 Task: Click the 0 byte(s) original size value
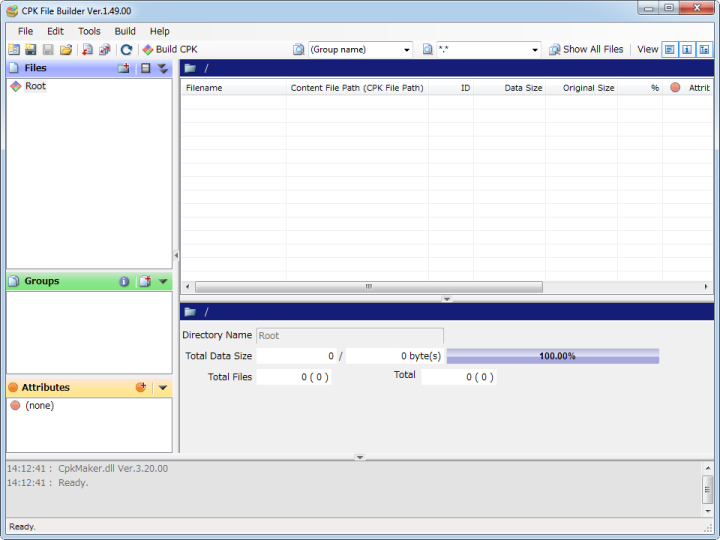tap(394, 356)
